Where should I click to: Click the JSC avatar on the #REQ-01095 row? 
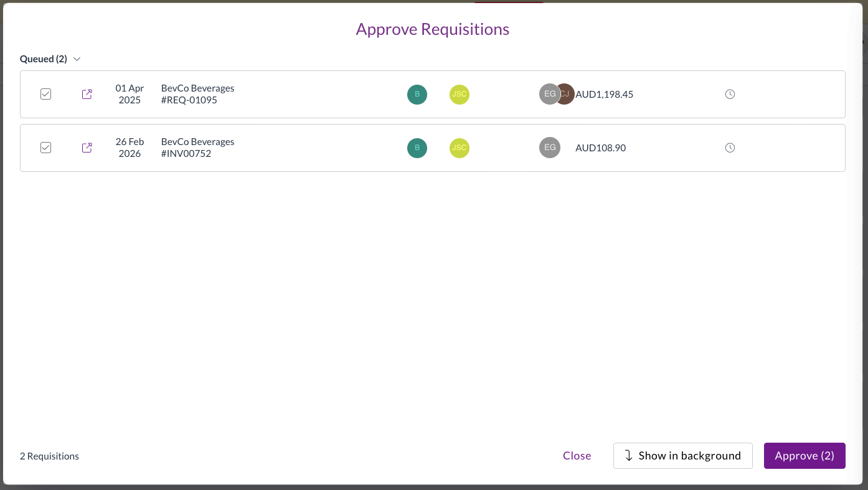[x=460, y=95]
